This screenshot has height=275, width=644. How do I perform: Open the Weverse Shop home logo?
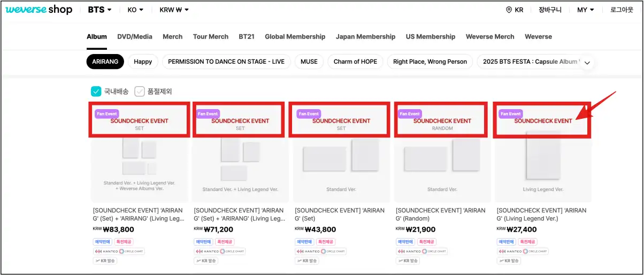pyautogui.click(x=39, y=10)
